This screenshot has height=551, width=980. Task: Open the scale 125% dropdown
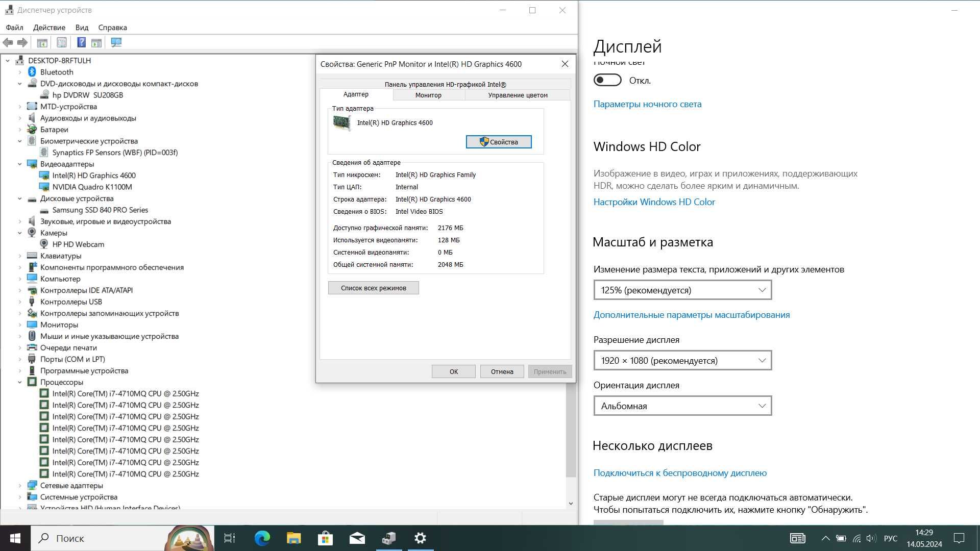682,290
